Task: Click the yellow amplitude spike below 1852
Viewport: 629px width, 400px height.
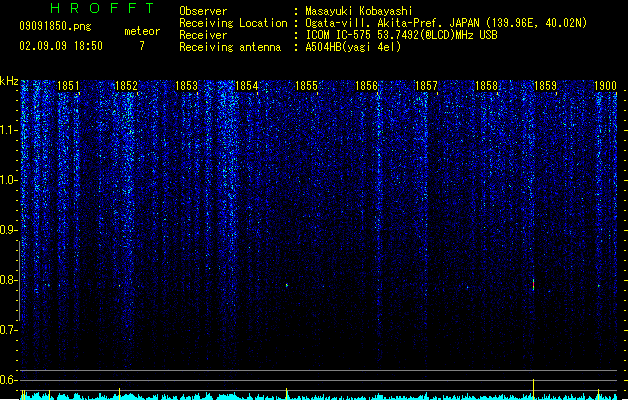Action: tap(120, 394)
